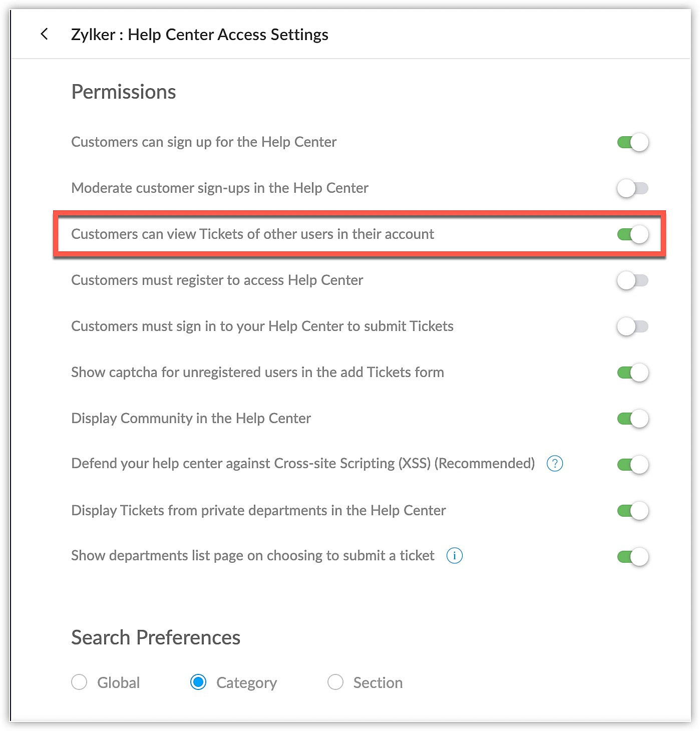
Task: Open the XSS help question mark icon
Action: 554,464
